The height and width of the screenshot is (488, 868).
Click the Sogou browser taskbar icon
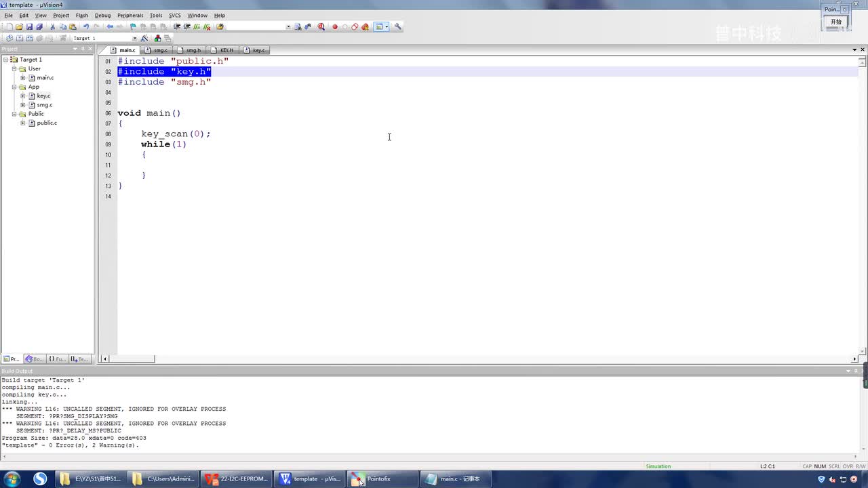click(x=40, y=479)
